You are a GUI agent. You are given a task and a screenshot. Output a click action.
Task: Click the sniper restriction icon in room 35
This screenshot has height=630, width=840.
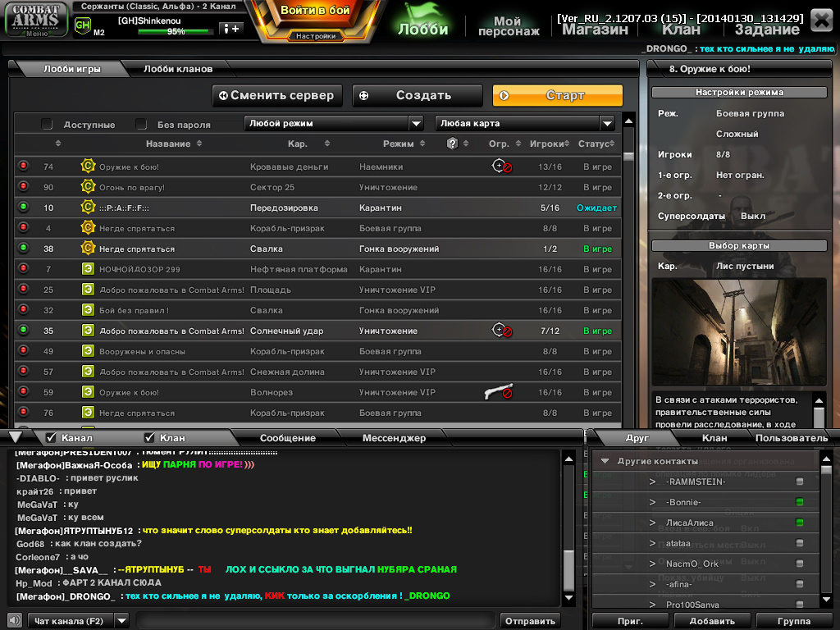502,331
